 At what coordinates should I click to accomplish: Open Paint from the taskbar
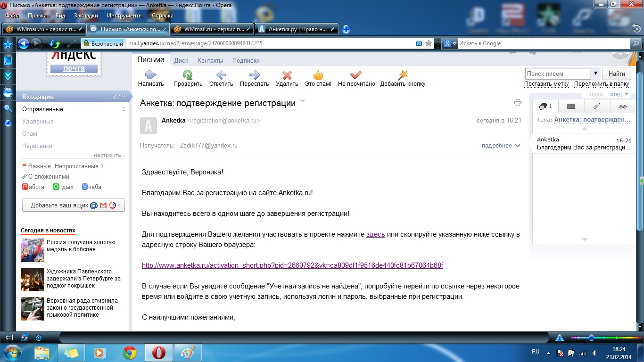coord(188,353)
